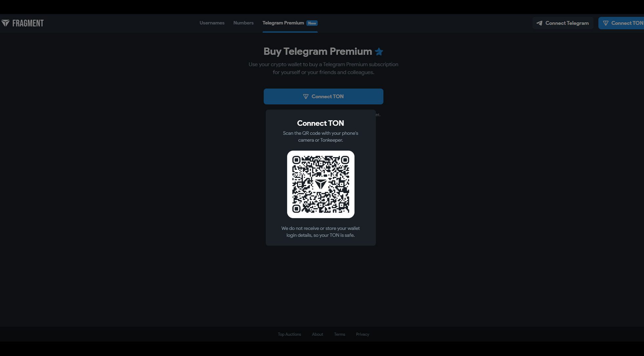
Task: Click the Connect Telegram header button
Action: 563,23
